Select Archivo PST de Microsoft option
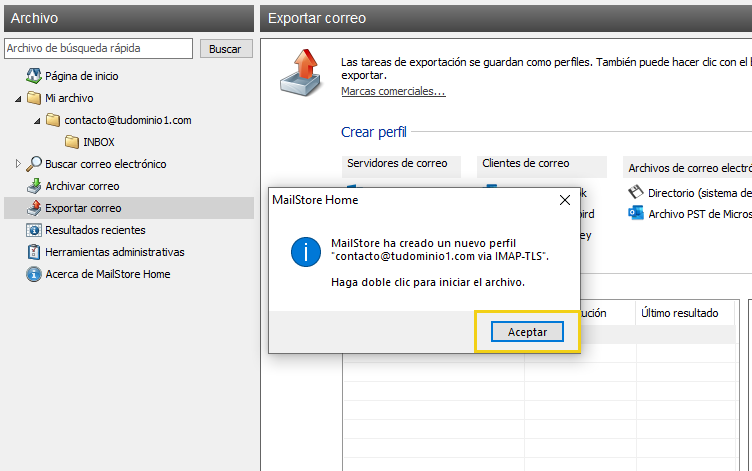This screenshot has height=471, width=752. tap(700, 214)
